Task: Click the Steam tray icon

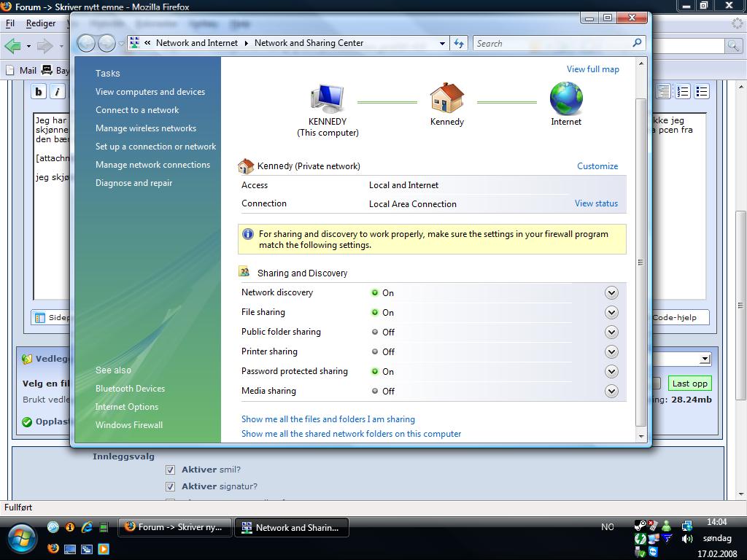Action: point(640,526)
